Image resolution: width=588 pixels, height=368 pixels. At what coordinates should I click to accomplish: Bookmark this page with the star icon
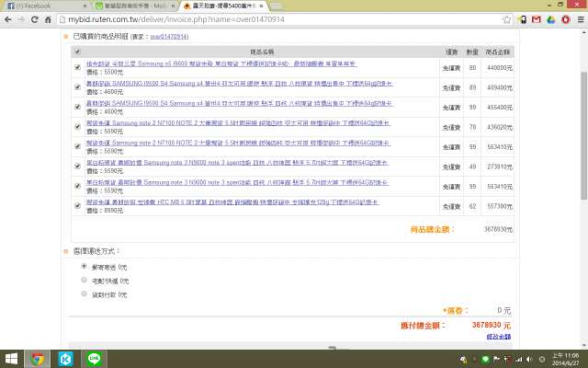(x=506, y=19)
